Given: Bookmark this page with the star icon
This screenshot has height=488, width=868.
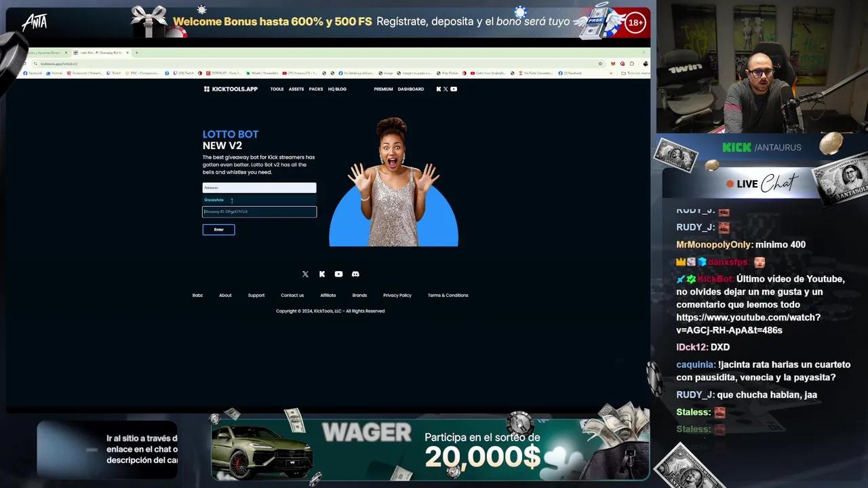Looking at the screenshot, I should coord(600,64).
